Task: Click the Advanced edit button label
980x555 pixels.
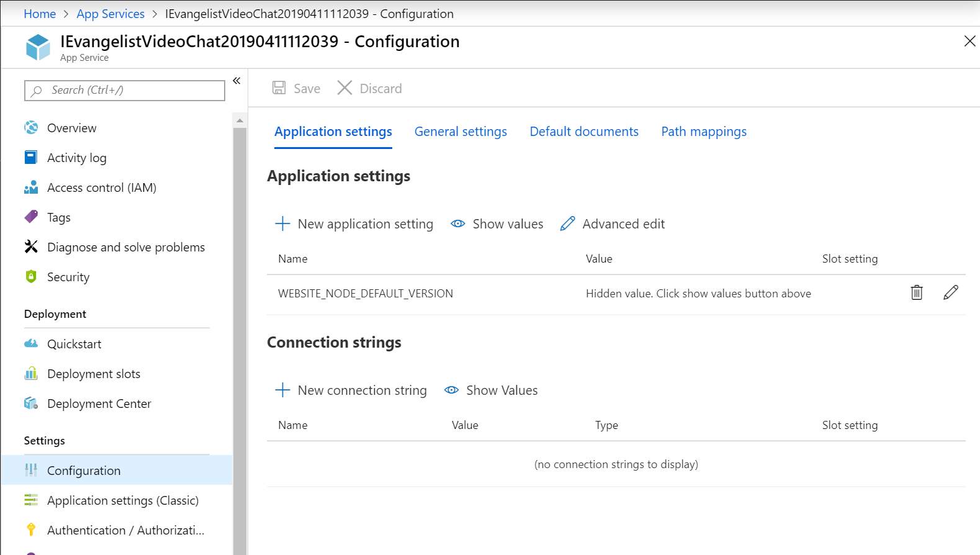Action: [624, 223]
